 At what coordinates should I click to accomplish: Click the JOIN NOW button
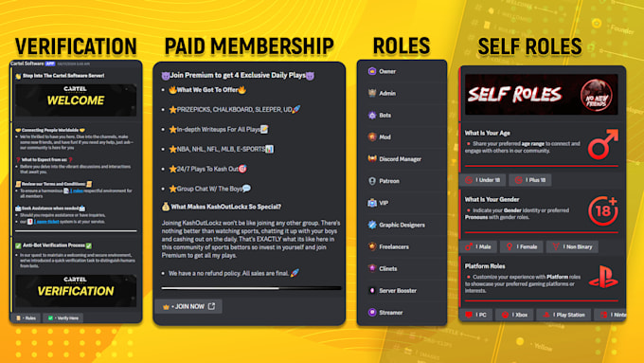coord(188,306)
